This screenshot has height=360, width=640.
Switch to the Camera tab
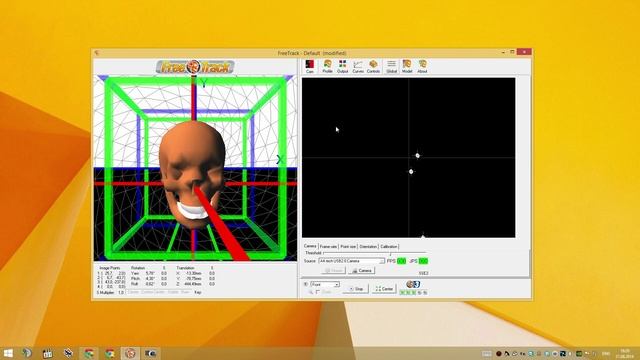[x=310, y=246]
